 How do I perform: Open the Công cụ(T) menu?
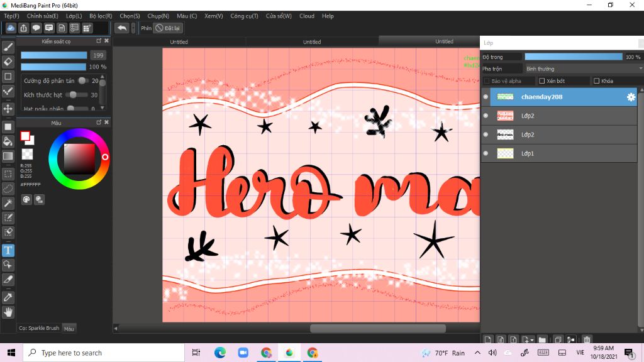244,16
